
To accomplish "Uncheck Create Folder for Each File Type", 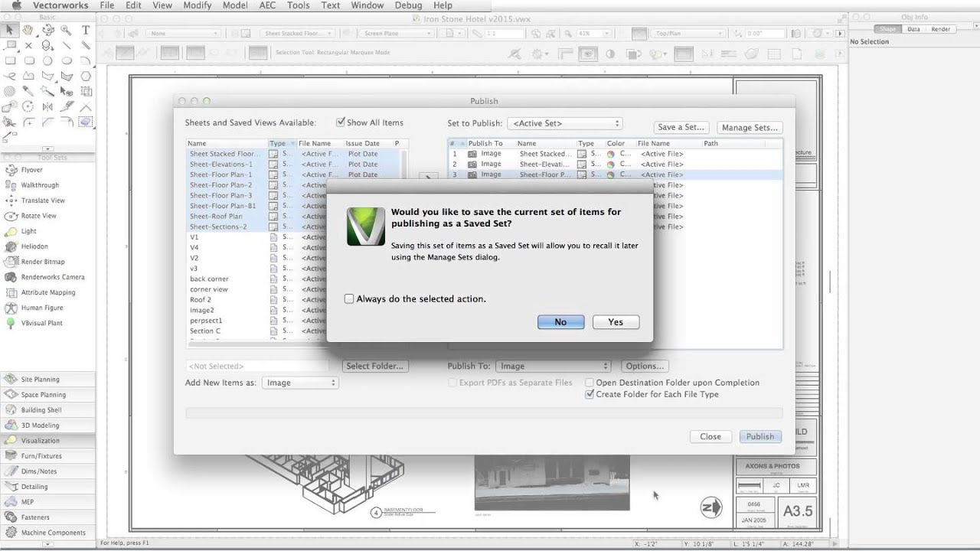I will pos(590,394).
